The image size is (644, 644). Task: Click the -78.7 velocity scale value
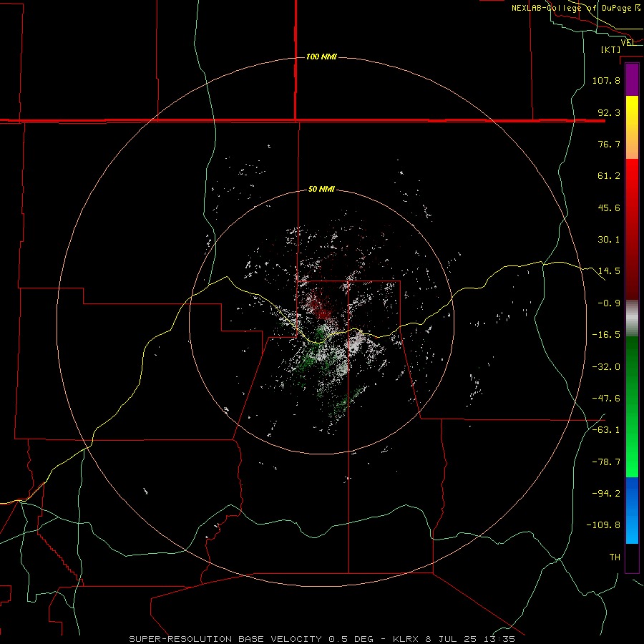[x=606, y=462]
